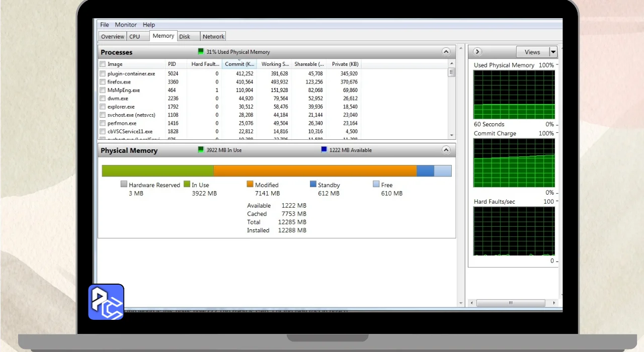Click the process list scroll up arrow
Viewport: 644px width, 352px height.
point(451,64)
